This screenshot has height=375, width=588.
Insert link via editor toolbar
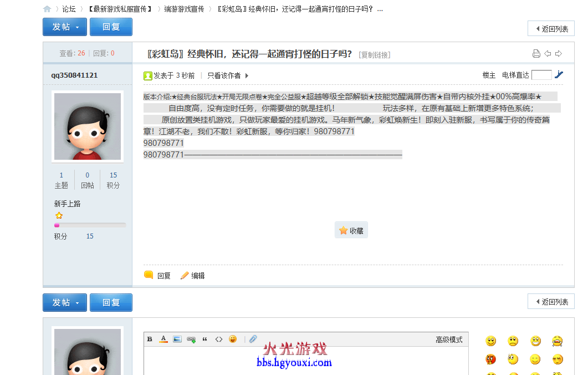click(x=191, y=339)
